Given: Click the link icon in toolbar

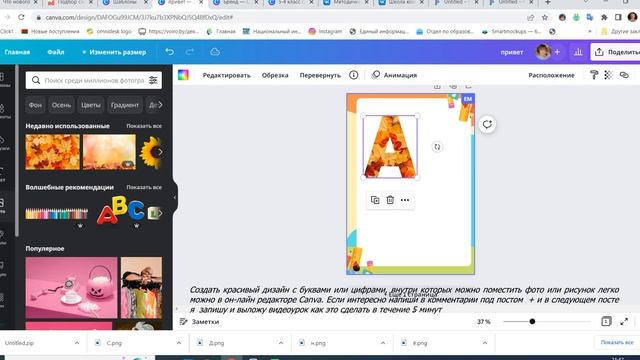Looking at the screenshot, I should [x=624, y=75].
